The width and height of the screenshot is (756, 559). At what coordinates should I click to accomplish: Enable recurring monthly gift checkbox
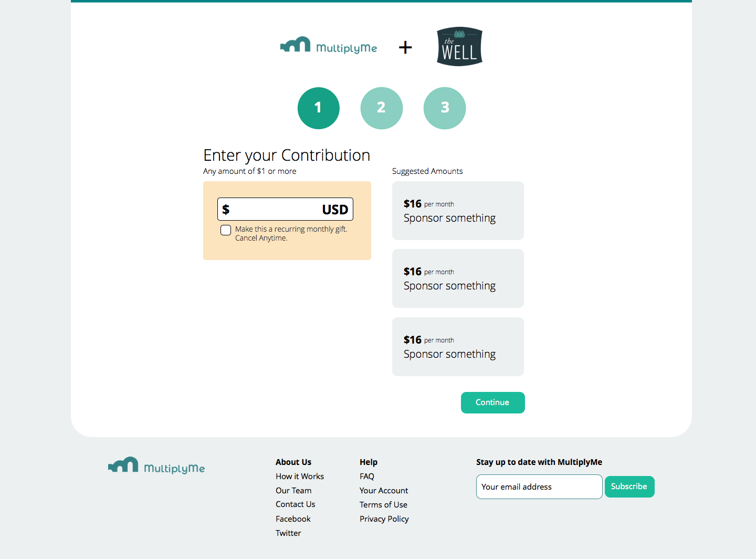click(226, 230)
